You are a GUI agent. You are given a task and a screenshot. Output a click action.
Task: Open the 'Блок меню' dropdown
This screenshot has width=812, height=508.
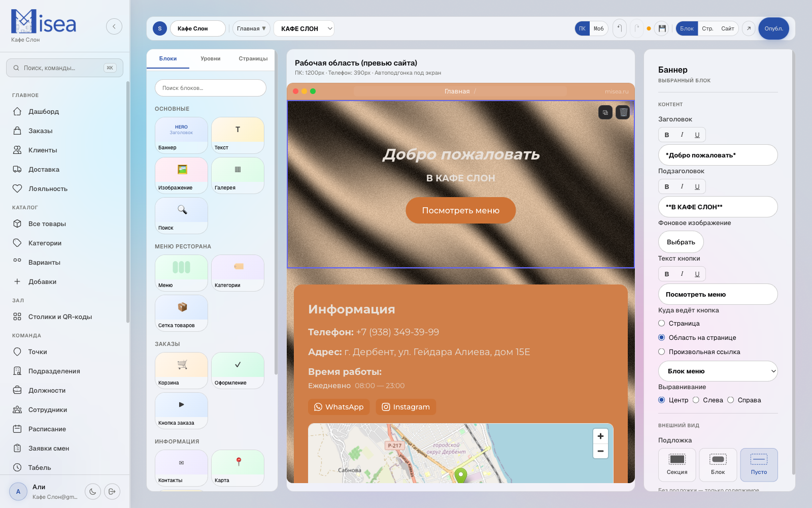click(x=718, y=371)
